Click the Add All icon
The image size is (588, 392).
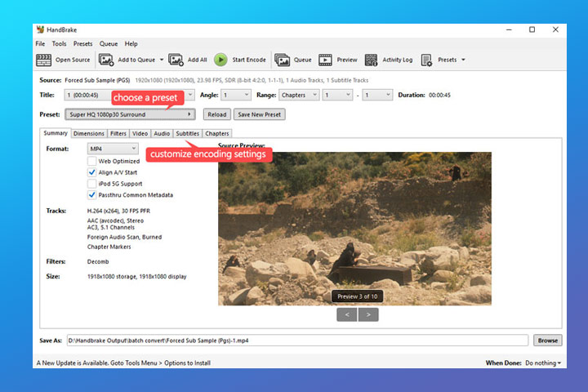tap(176, 60)
